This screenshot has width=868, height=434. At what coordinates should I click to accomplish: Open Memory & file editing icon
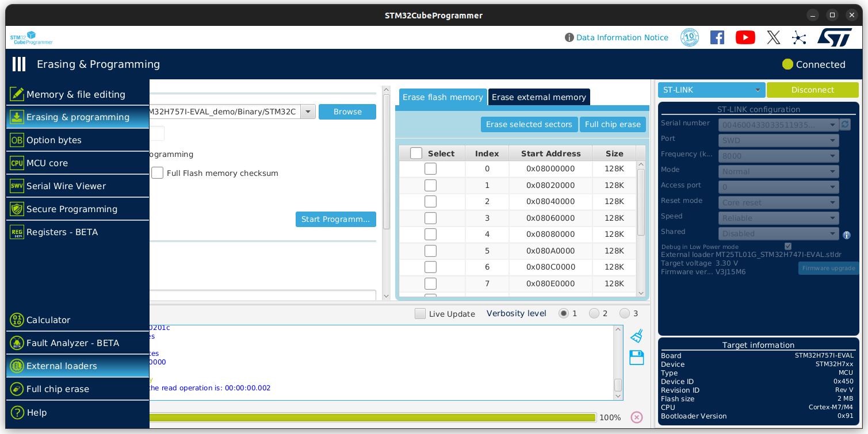tap(17, 94)
